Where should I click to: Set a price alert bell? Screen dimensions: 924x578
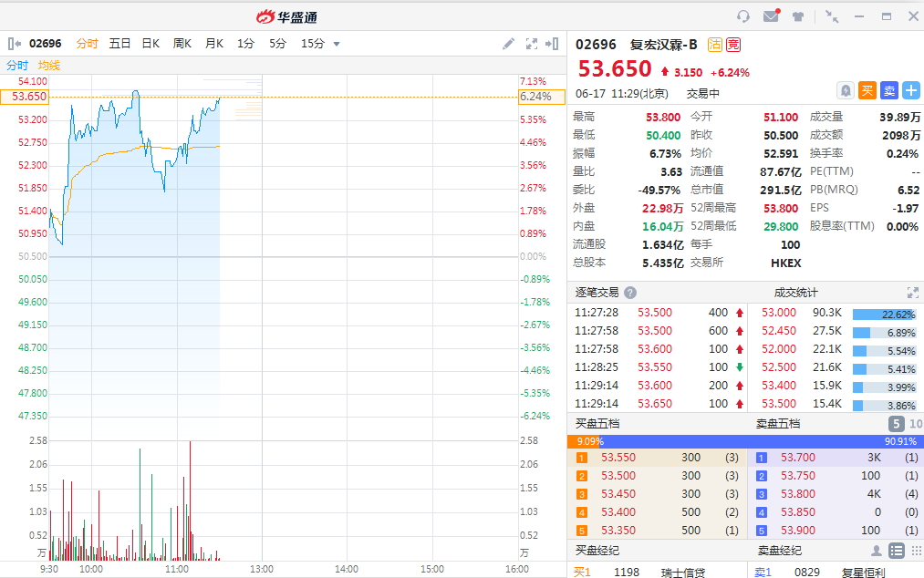tap(846, 91)
